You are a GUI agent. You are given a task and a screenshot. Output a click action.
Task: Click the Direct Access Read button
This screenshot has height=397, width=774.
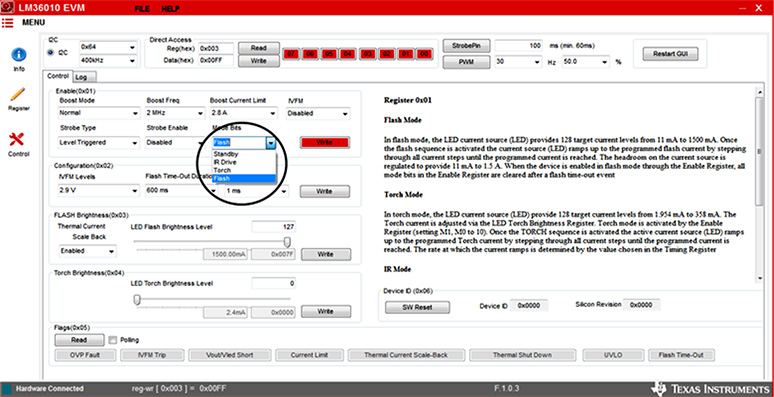click(259, 48)
